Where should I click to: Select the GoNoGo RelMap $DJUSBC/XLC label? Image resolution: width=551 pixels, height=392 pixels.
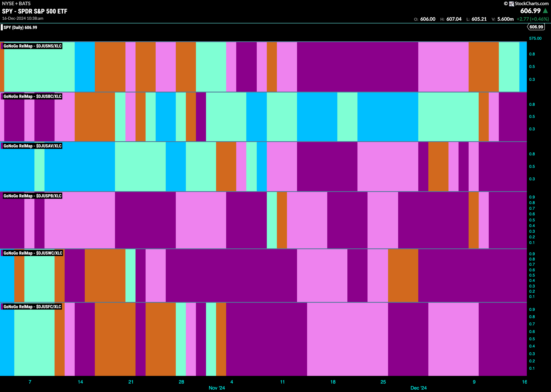(x=32, y=96)
